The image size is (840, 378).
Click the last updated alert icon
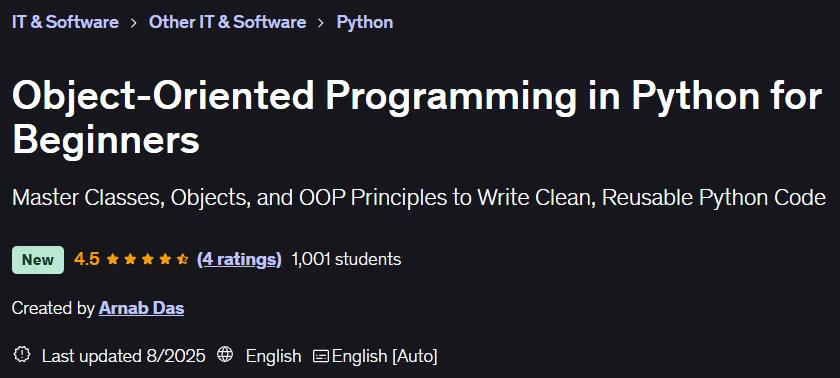(x=21, y=354)
